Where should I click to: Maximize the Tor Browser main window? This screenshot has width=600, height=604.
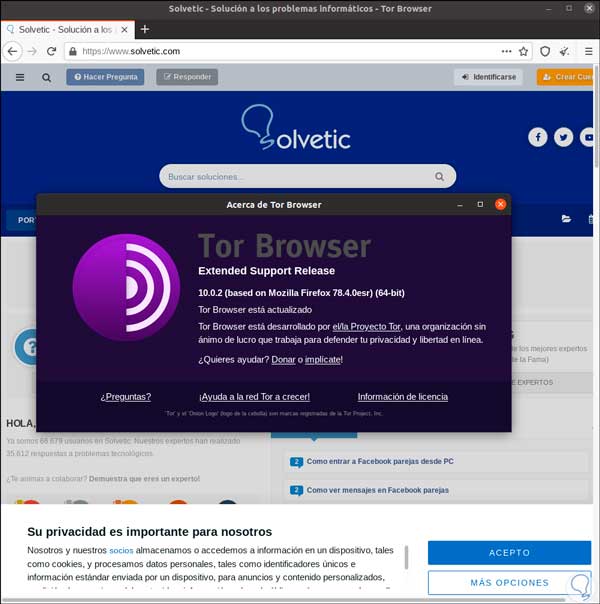click(569, 8)
